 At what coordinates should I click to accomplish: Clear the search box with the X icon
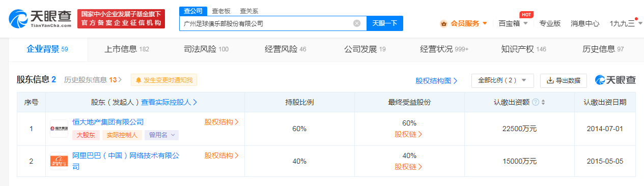click(357, 23)
